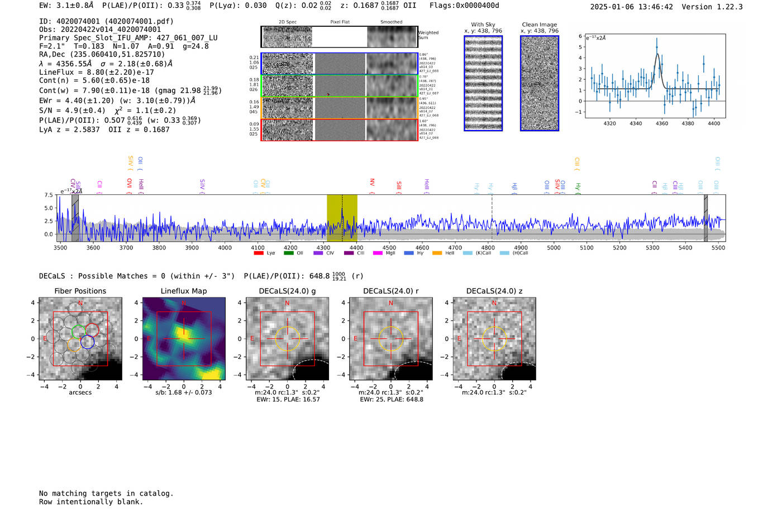Screen dimensions: 782x532
Task: Click the Cont(w) = 7.90(±0.11)e-18 line
Action: click(x=130, y=90)
